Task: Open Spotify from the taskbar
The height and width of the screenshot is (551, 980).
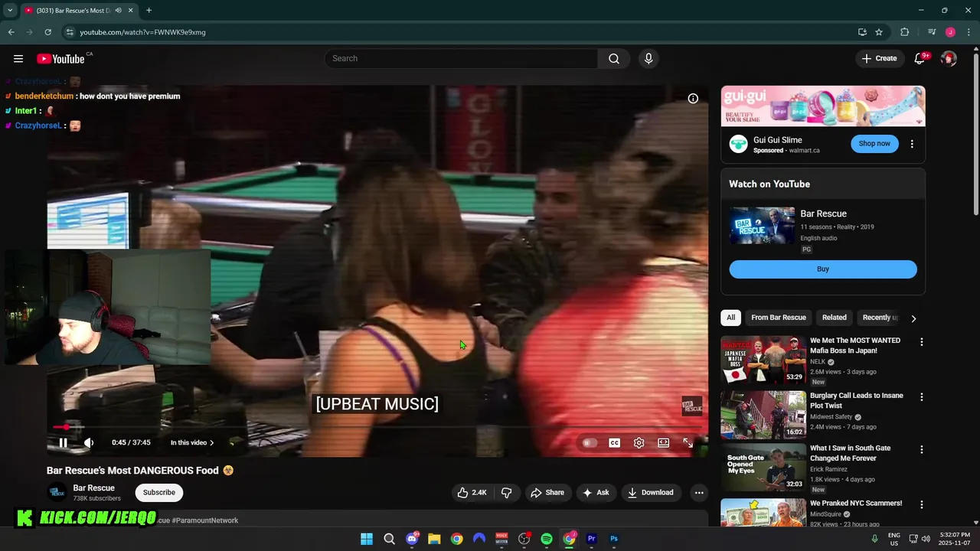Action: pos(547,539)
